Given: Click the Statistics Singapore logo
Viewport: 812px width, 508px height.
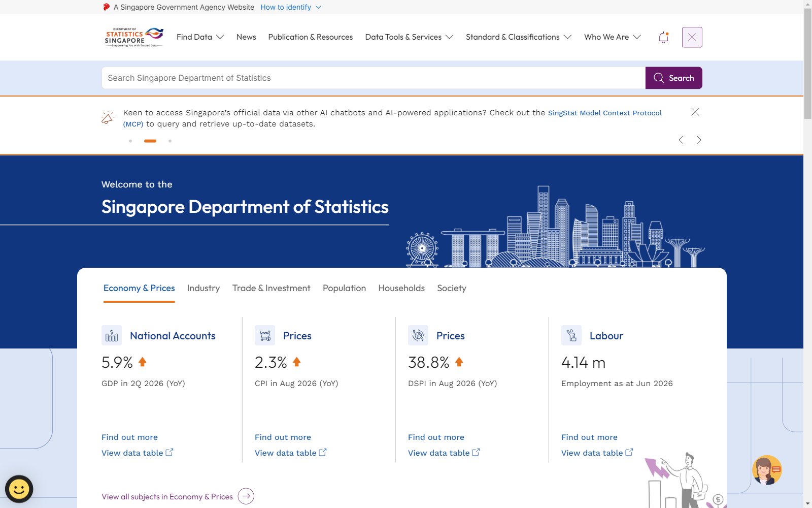Looking at the screenshot, I should pos(134,37).
